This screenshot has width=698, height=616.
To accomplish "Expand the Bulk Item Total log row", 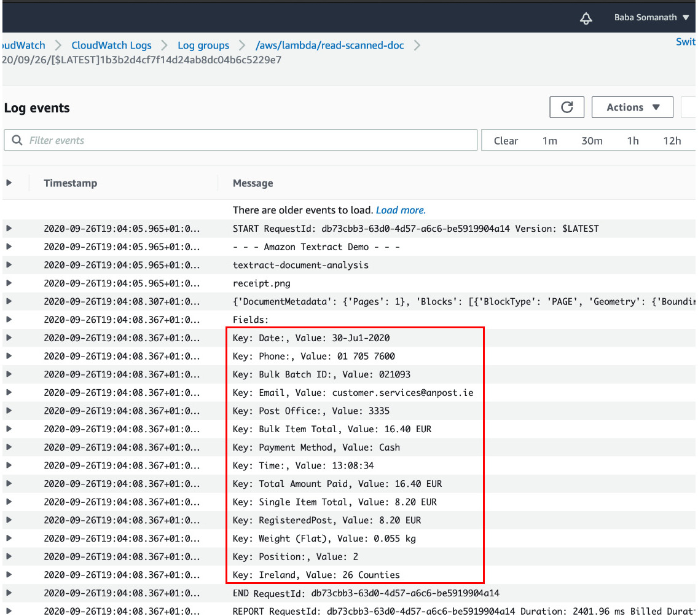I will point(9,429).
